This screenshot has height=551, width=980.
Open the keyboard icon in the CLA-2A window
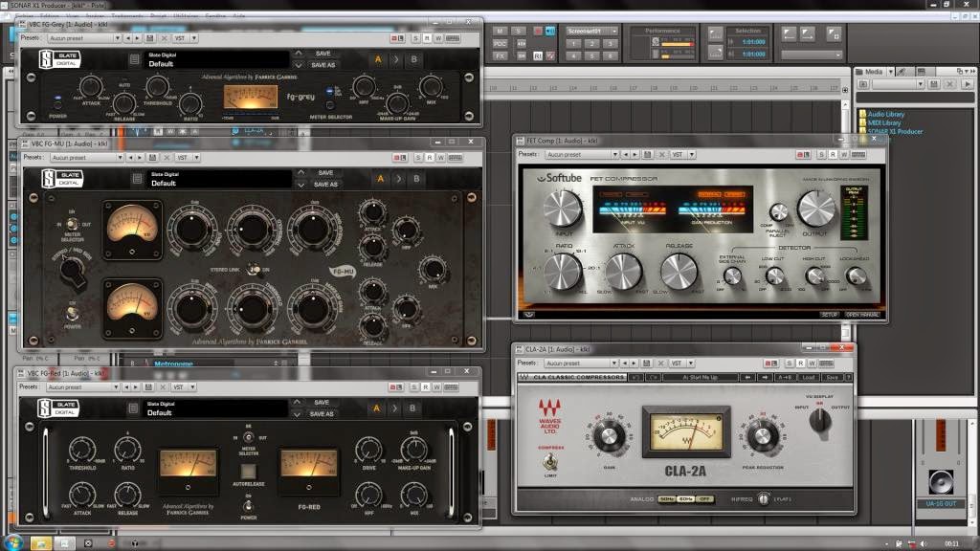coord(826,363)
